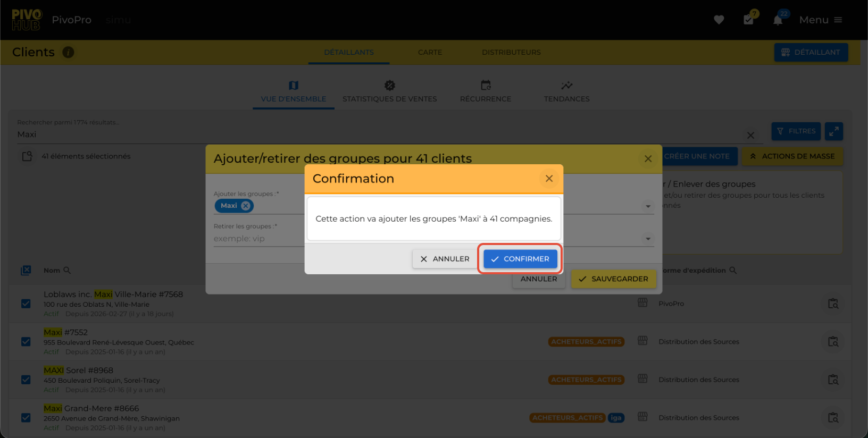Click PivoPro distributor text in first row

[x=671, y=304]
